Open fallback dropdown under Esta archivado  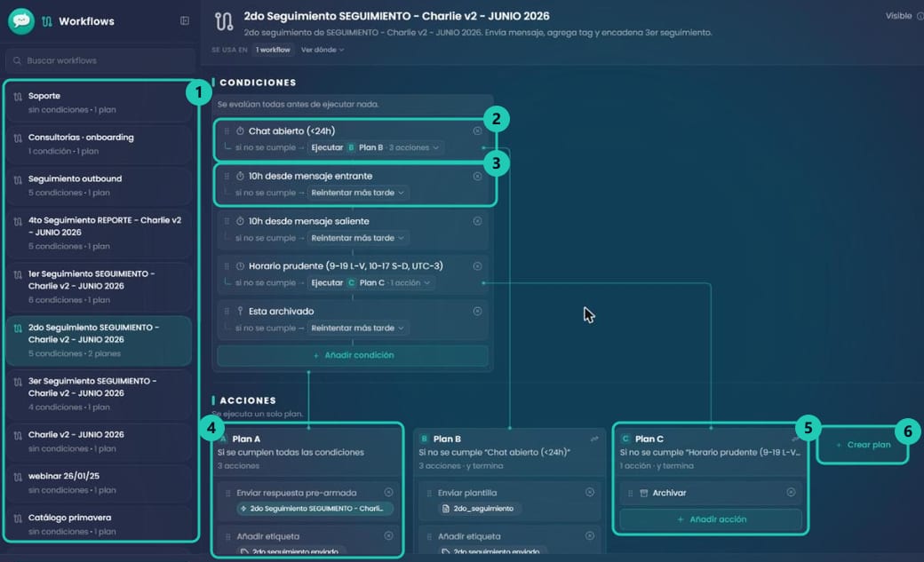(357, 328)
